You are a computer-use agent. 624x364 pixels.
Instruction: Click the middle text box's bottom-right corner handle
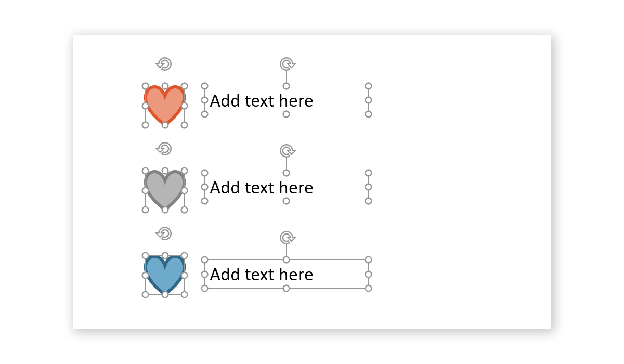point(368,201)
